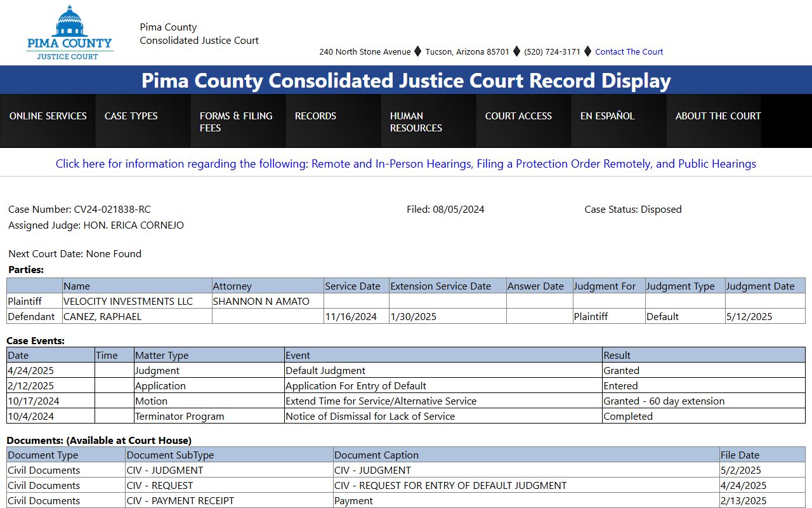This screenshot has width=812, height=508.
Task: Open the Records menu
Action: coord(333,121)
